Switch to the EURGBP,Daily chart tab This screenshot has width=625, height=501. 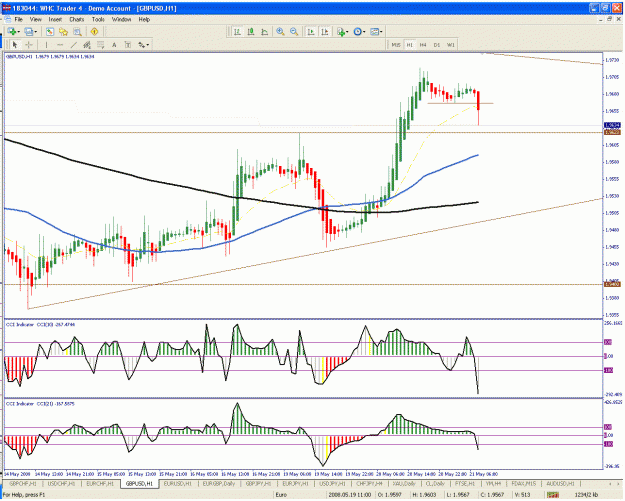[x=219, y=484]
